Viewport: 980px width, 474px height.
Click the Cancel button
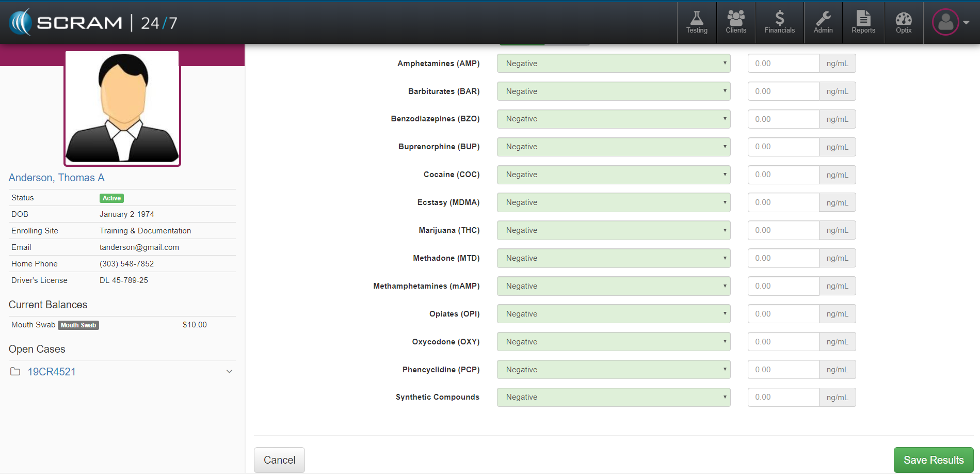(279, 460)
